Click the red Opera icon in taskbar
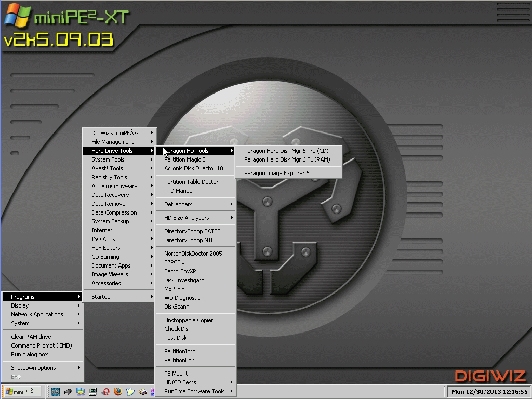Viewport: 532px width, 399px height. coord(106,392)
